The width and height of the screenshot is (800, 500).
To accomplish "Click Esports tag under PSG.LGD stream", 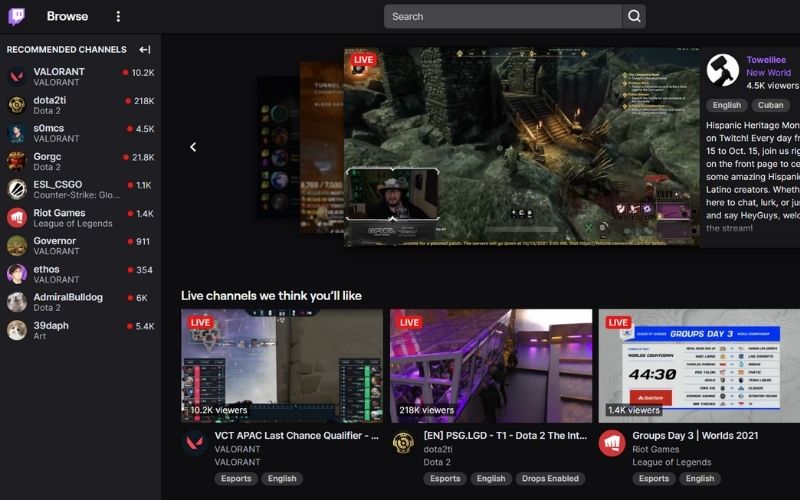I will [x=445, y=478].
